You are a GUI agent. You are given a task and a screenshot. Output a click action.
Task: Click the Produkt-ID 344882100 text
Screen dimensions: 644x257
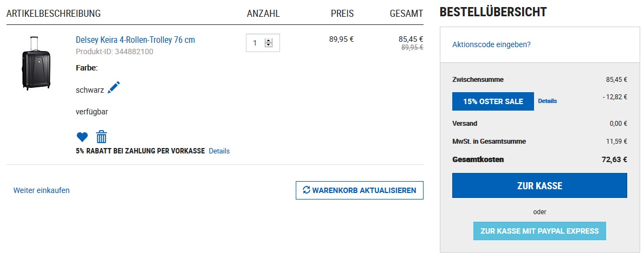(114, 52)
